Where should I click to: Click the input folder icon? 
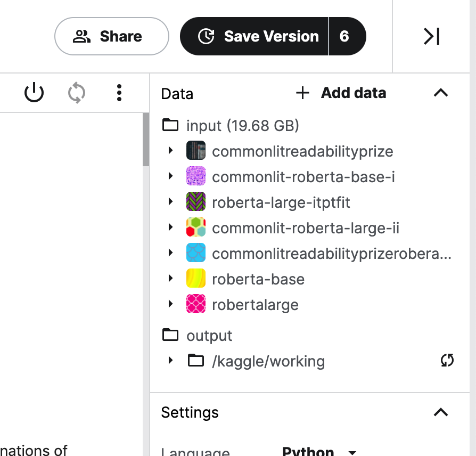click(x=170, y=126)
